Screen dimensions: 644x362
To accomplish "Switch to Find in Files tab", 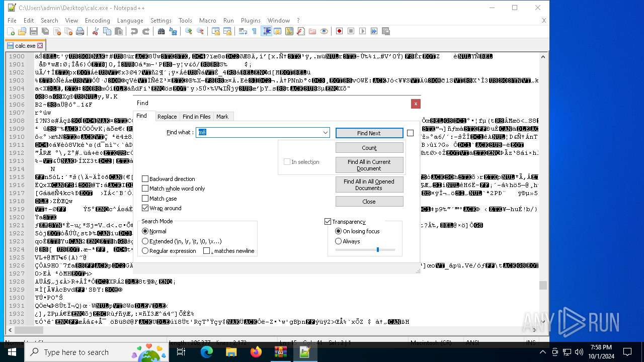I will 196,117.
